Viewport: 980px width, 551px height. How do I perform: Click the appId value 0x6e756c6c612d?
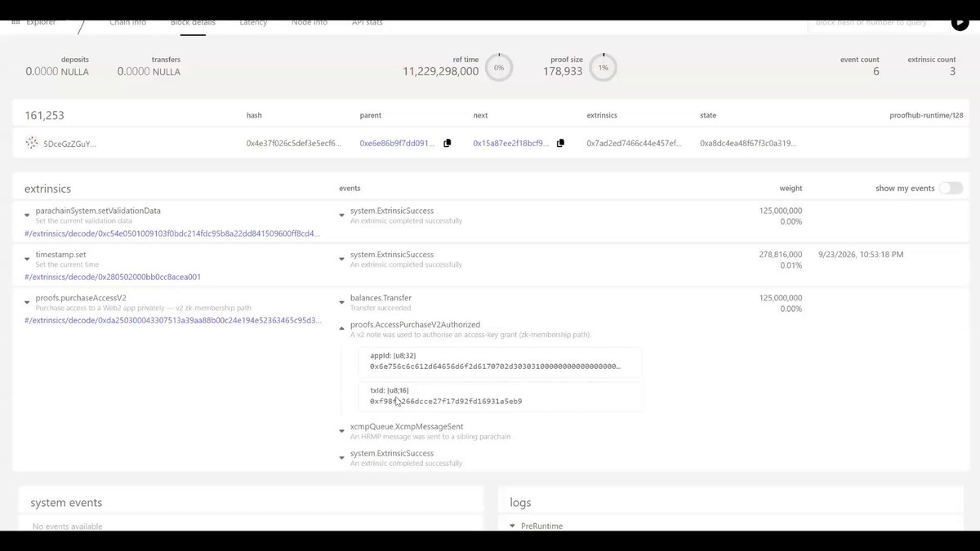(495, 367)
